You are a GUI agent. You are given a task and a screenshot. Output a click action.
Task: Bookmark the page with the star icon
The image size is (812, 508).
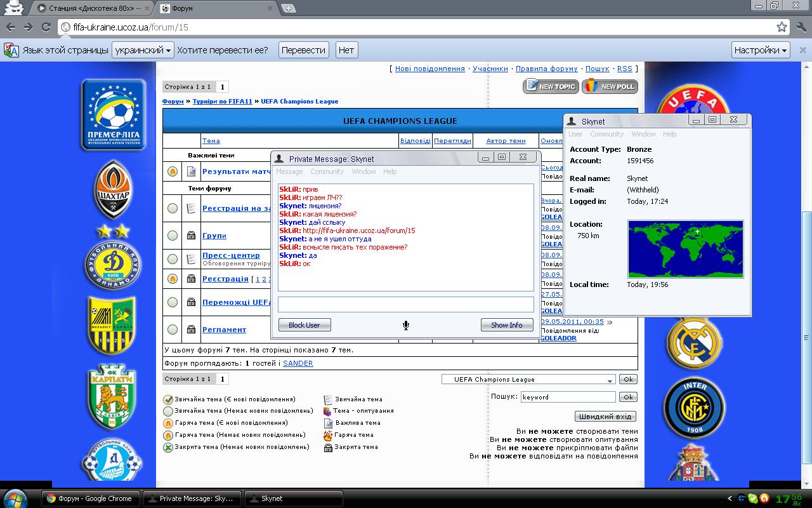tap(782, 27)
